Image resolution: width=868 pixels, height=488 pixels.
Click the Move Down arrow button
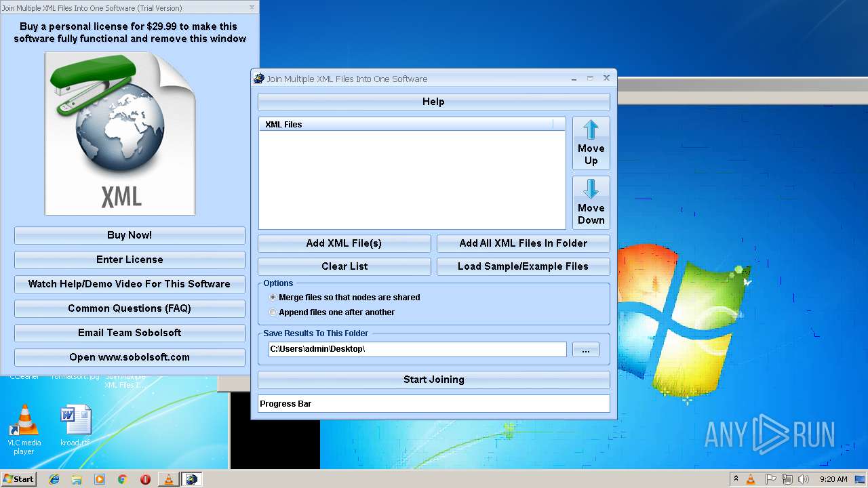(591, 203)
